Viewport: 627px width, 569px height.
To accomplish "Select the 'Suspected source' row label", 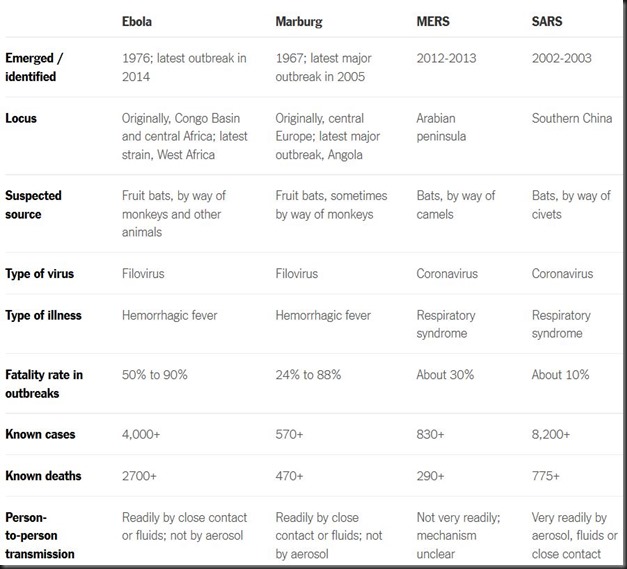I will (x=33, y=205).
